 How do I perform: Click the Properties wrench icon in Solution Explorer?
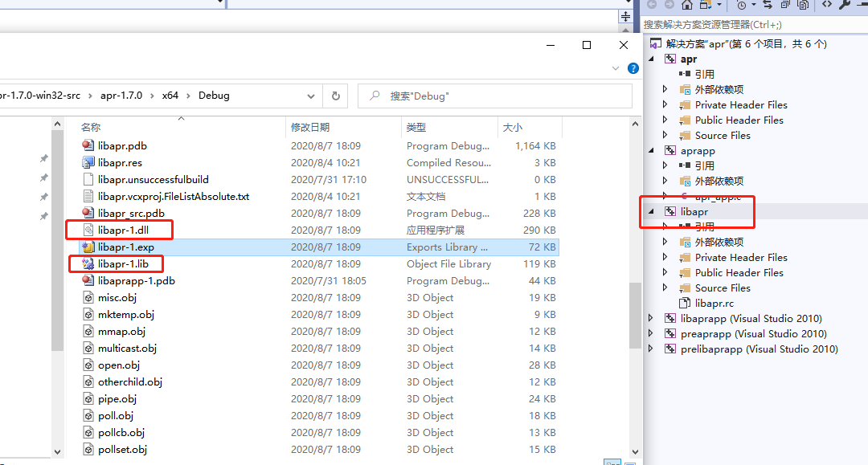[844, 6]
